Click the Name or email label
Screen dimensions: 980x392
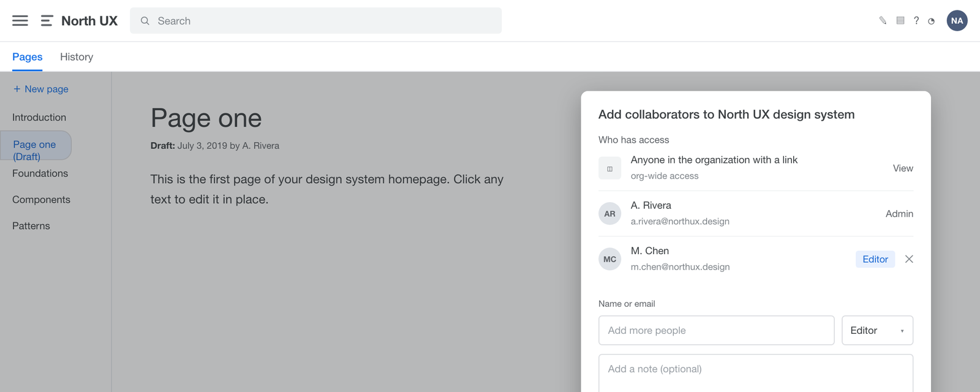627,304
